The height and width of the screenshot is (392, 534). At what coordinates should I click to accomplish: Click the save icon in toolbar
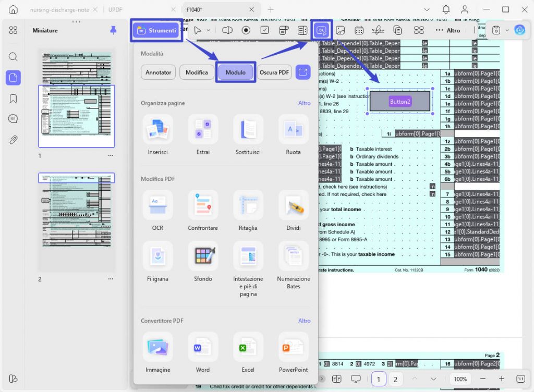[x=496, y=30]
